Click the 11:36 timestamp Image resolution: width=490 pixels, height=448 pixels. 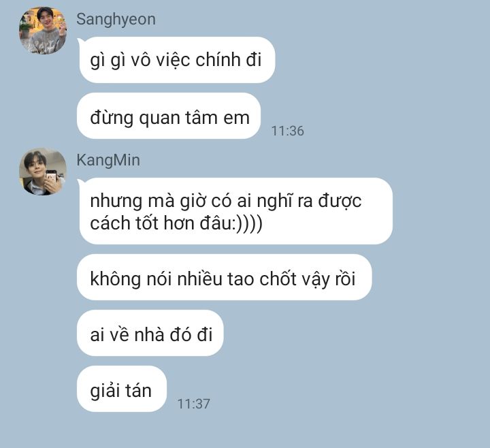(287, 131)
